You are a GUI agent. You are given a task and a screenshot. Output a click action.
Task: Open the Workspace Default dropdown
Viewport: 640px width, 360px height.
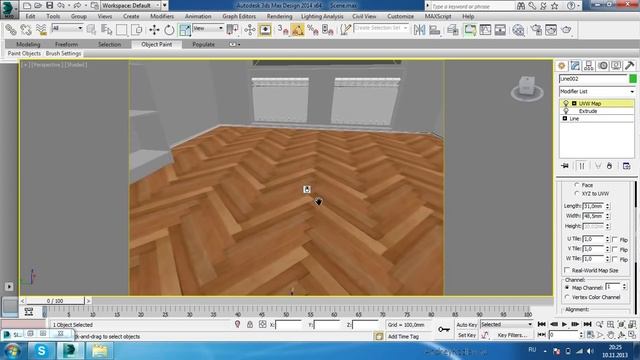click(131, 6)
